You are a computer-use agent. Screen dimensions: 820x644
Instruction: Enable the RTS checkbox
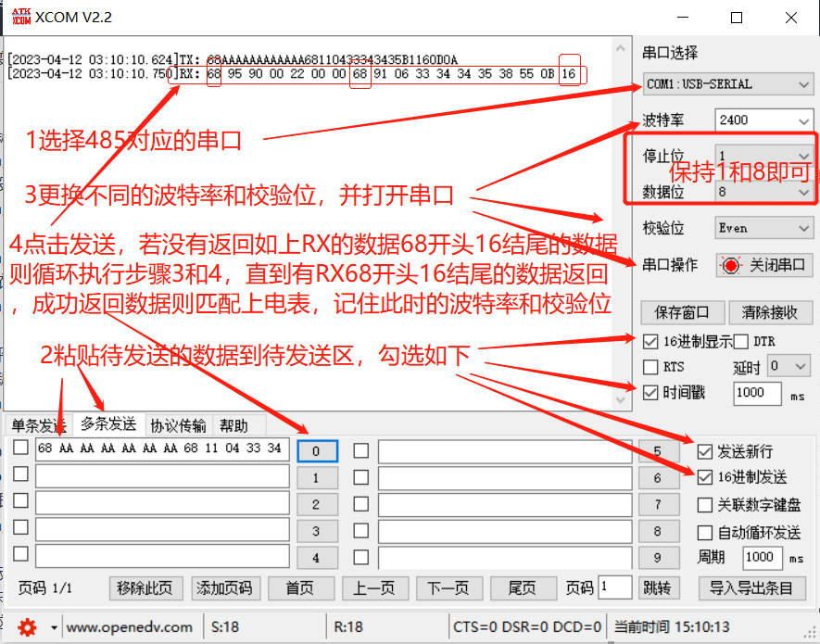(650, 366)
